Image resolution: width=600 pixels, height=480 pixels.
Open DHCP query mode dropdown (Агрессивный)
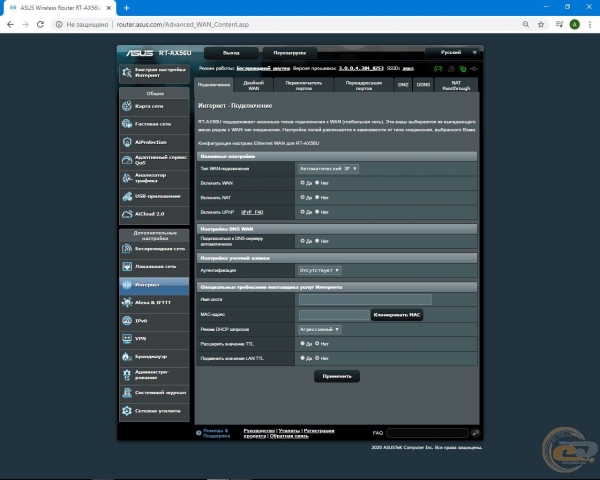(320, 329)
